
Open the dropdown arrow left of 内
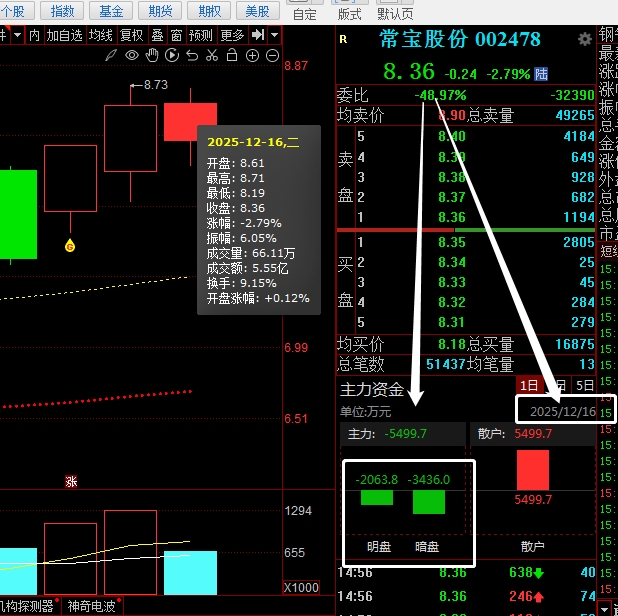pos(17,35)
